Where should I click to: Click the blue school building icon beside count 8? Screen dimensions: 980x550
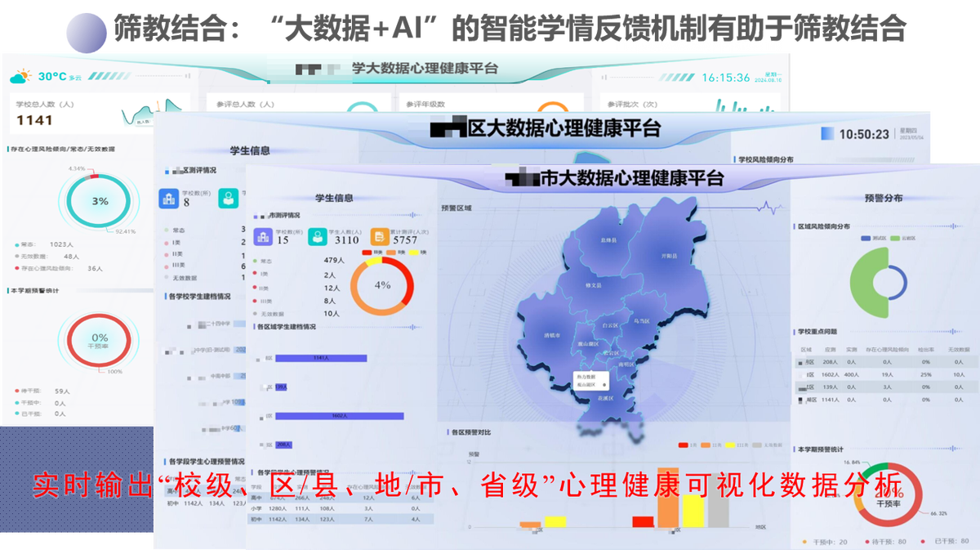point(170,198)
